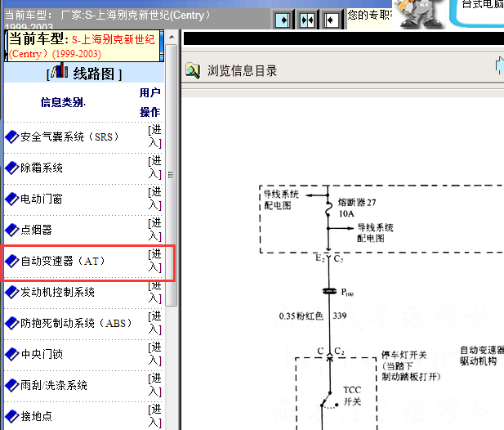Screen dimensions: 504x430
Task: Click book icon beside 安全气囊系统（SRS）
Action: click(x=12, y=137)
